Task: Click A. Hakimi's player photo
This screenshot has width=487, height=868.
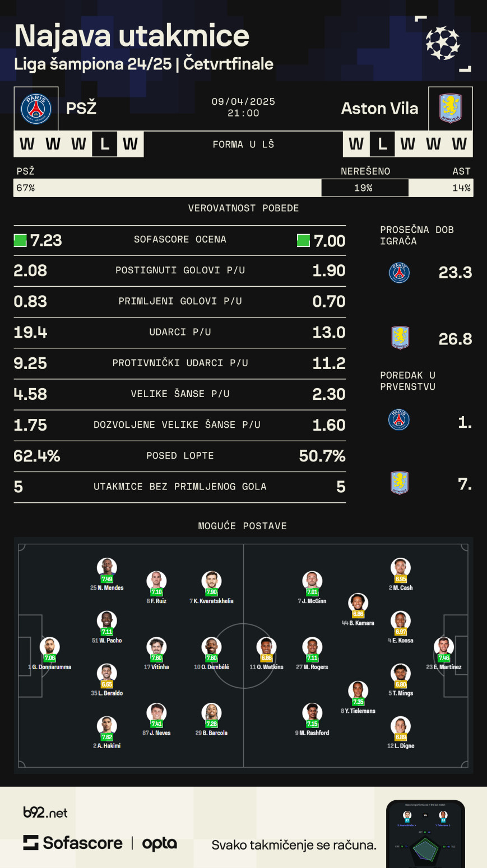Action: 106,726
